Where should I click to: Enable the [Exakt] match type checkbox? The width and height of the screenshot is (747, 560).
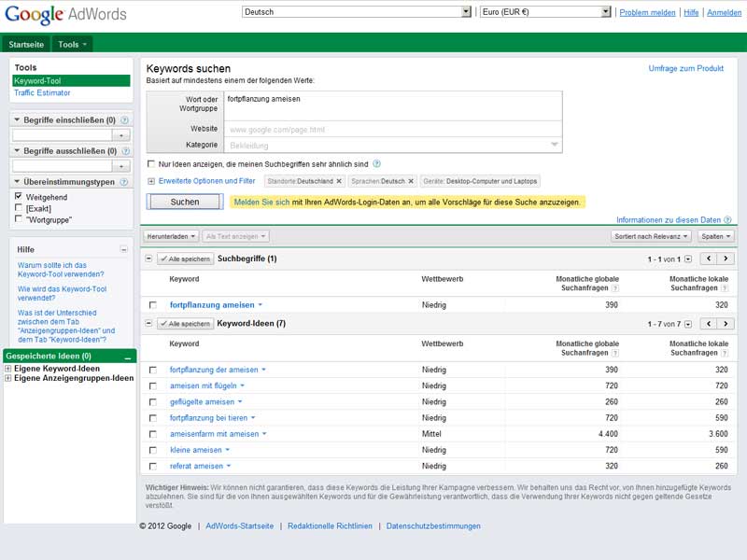(19, 208)
